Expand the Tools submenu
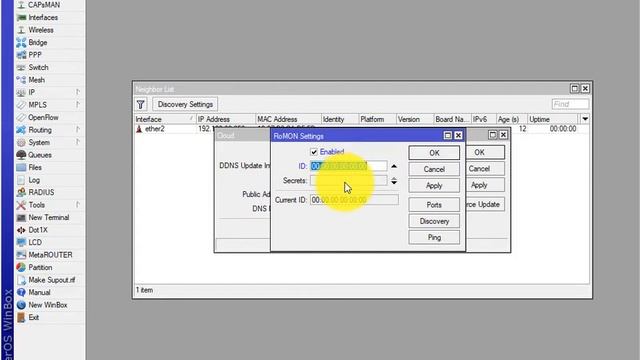This screenshot has width=640, height=360. click(x=78, y=205)
